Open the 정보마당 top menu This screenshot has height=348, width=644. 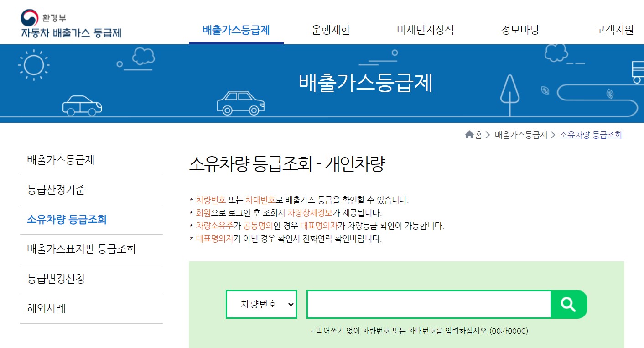(520, 30)
